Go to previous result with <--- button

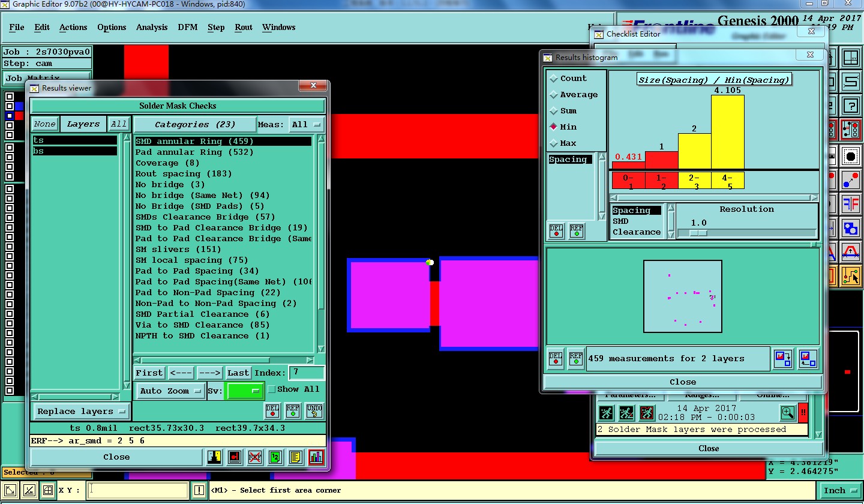181,373
